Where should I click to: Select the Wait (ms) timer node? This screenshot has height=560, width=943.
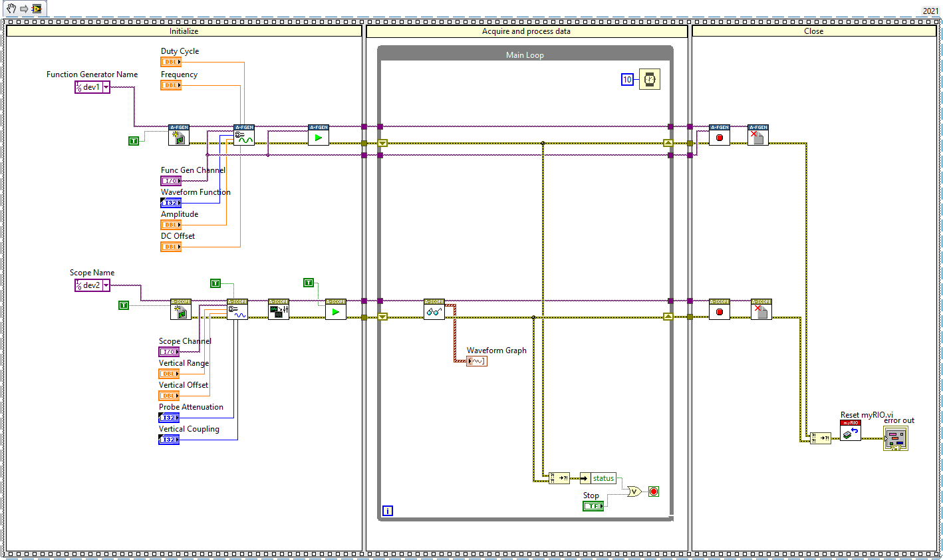click(x=650, y=79)
